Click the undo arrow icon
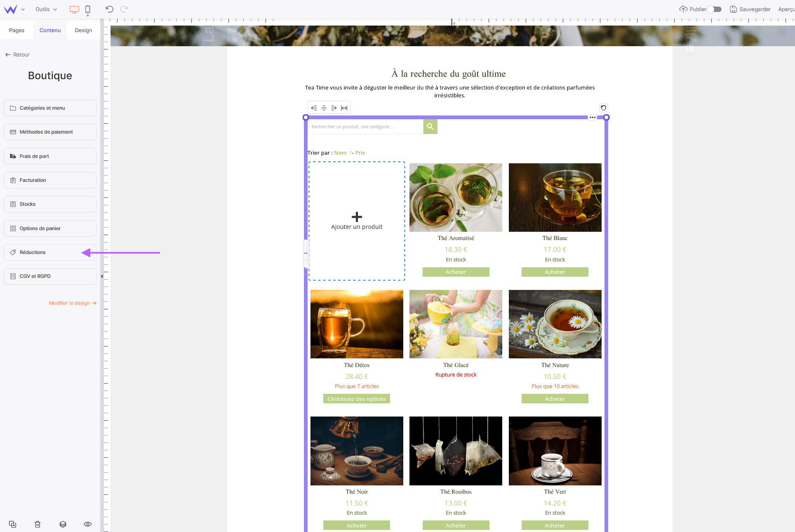 (x=109, y=9)
